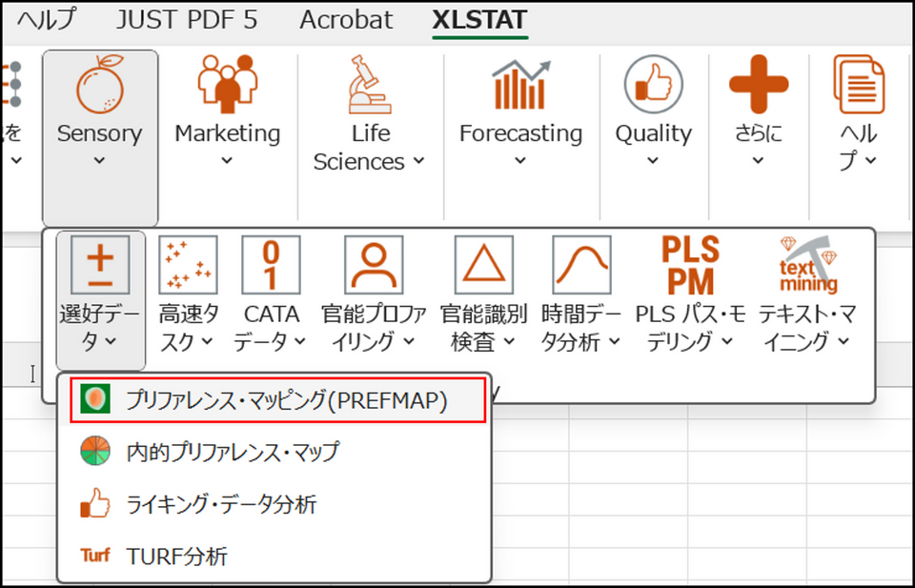Click the CATA データ 0-1 icon

tap(271, 265)
